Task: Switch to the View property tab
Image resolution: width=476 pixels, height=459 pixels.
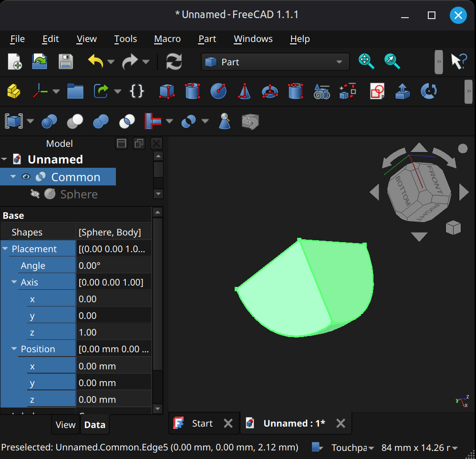Action: click(65, 425)
